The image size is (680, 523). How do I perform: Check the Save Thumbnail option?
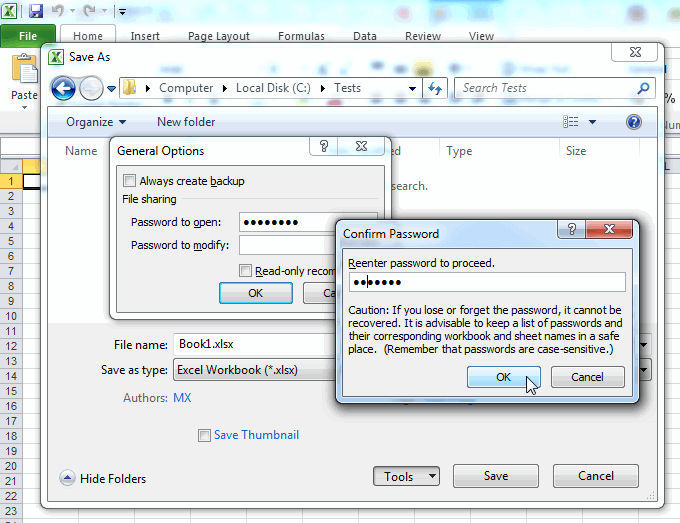point(205,435)
